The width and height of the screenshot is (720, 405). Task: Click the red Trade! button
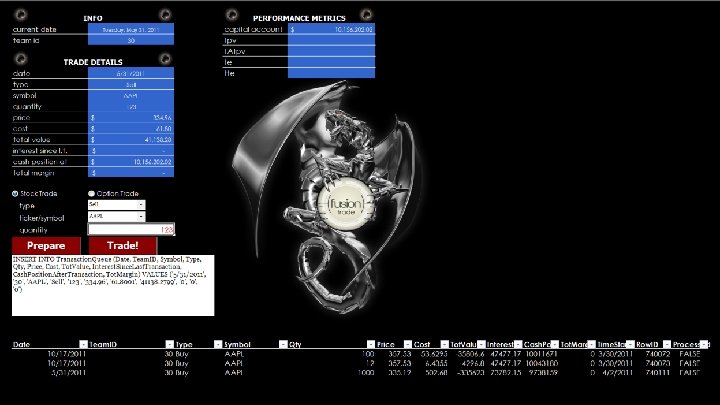[123, 246]
